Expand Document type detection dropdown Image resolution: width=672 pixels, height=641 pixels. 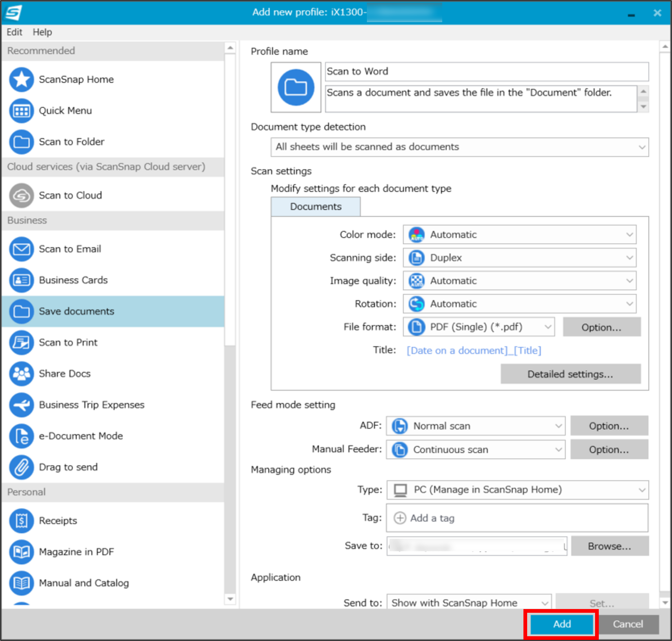[x=459, y=147]
